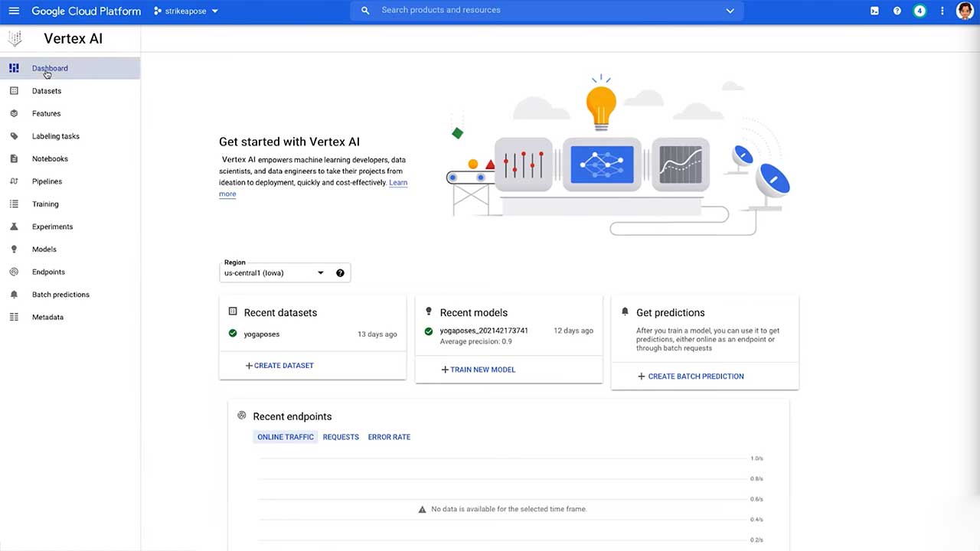Expand the search bar dropdown arrow

click(730, 11)
